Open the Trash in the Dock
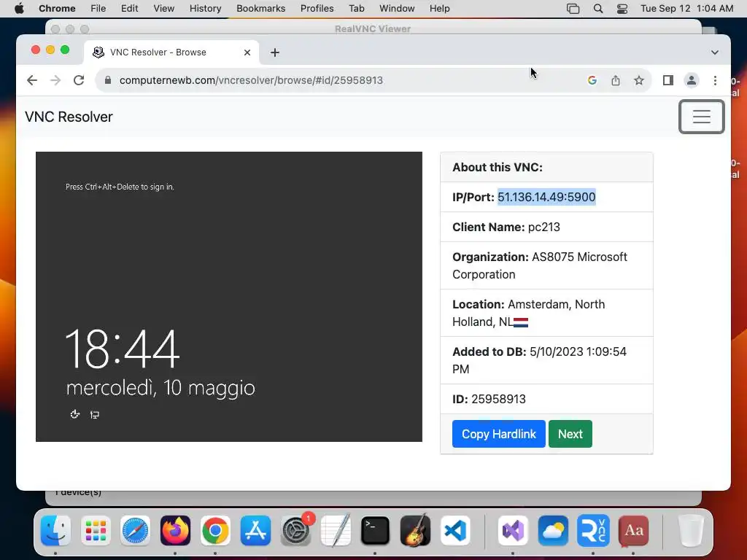Image resolution: width=747 pixels, height=560 pixels. pyautogui.click(x=691, y=531)
